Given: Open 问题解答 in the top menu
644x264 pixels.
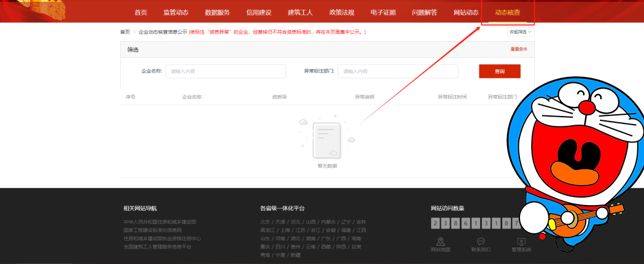Looking at the screenshot, I should (425, 12).
